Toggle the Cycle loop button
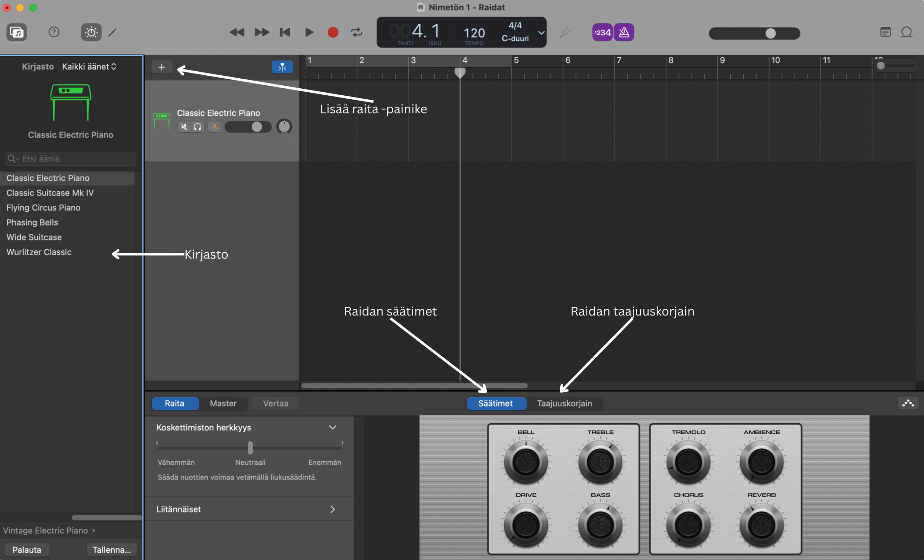 [356, 32]
